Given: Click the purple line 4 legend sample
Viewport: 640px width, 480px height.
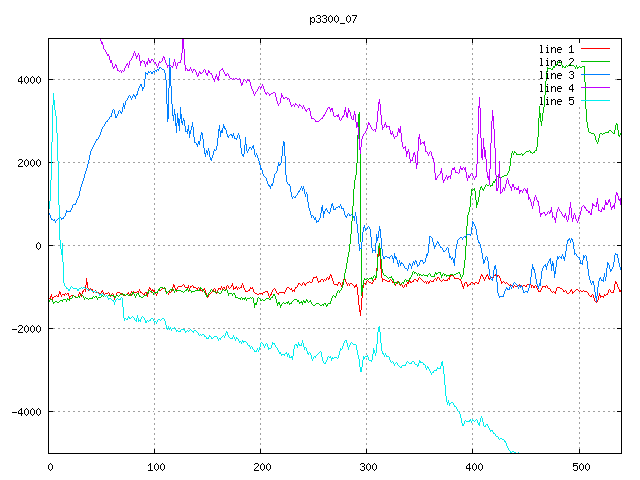Looking at the screenshot, I should 596,87.
